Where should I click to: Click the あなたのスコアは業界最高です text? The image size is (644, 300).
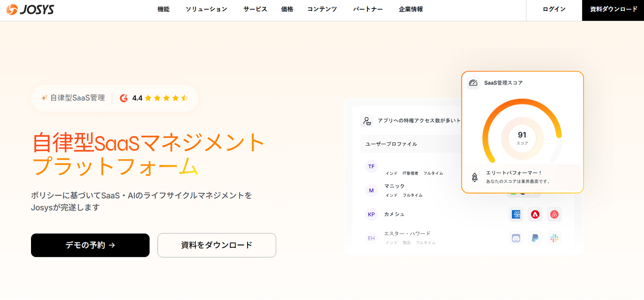518,181
